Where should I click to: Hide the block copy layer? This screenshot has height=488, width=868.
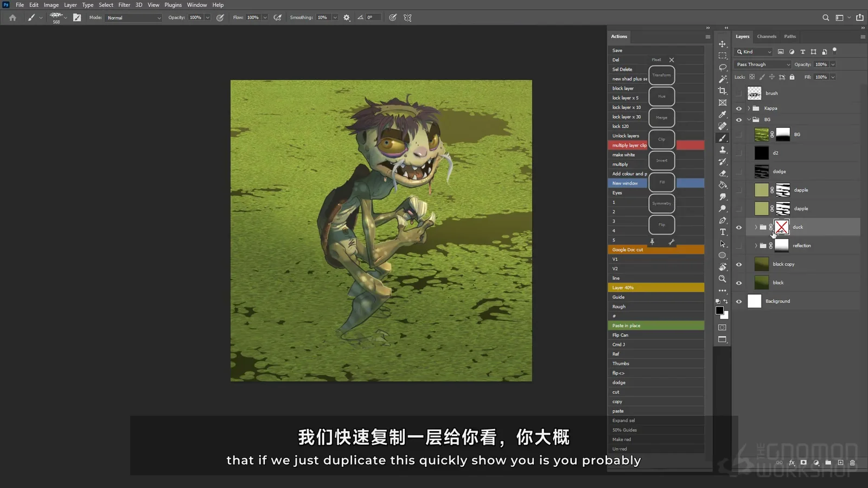pos(738,265)
